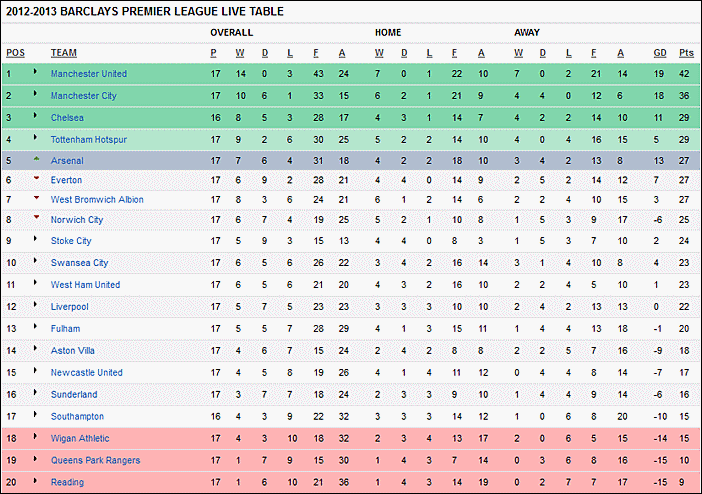Open the Manchester City team link
The width and height of the screenshot is (702, 494).
(84, 95)
